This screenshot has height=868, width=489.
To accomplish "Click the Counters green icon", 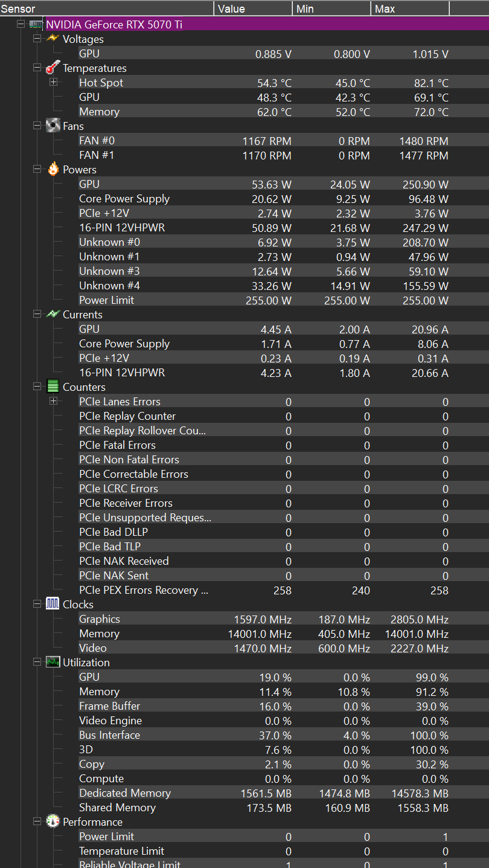I will click(x=53, y=387).
